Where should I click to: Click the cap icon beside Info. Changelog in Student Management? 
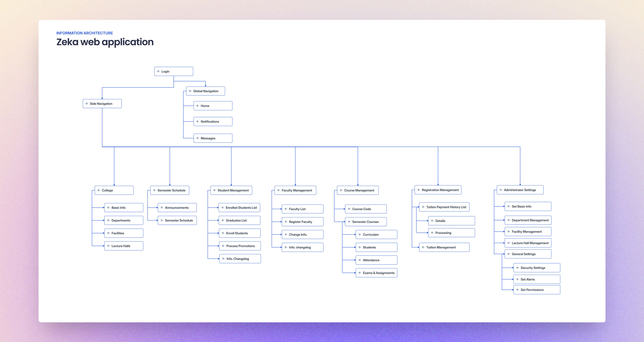[x=223, y=259]
